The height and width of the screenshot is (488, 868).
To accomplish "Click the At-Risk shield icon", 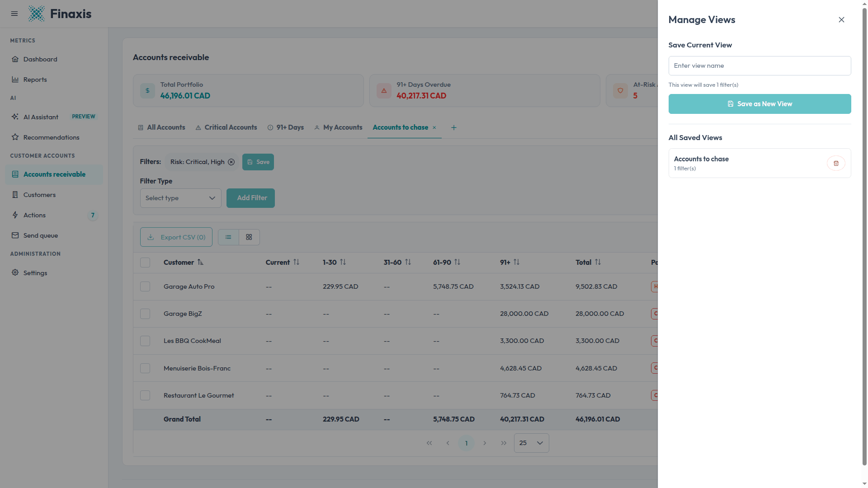I will (x=620, y=91).
